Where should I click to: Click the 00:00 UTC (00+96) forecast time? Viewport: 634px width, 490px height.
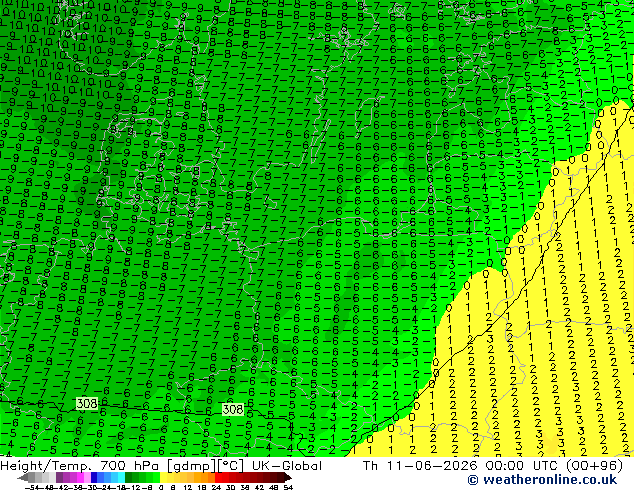pos(554,466)
